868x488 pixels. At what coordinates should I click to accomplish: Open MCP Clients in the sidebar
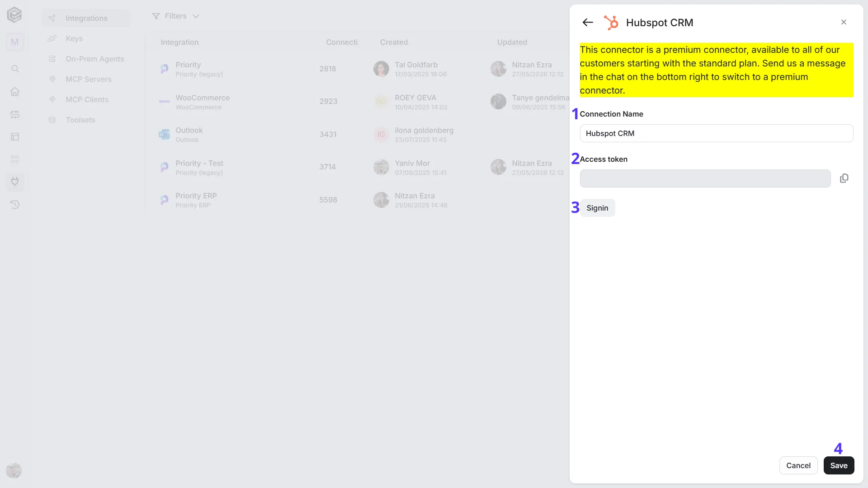86,99
